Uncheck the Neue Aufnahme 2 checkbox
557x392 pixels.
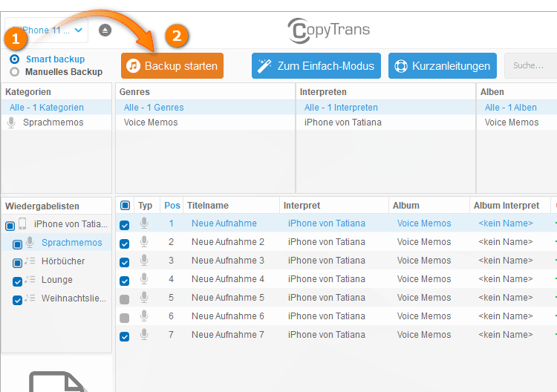pyautogui.click(x=124, y=244)
